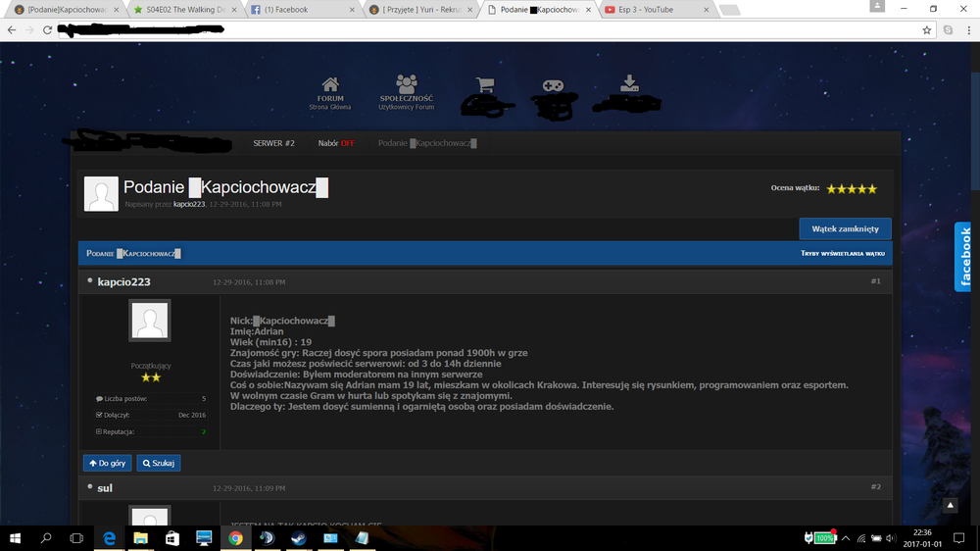Open sul username in second post
The width and height of the screenshot is (980, 551).
pos(105,488)
